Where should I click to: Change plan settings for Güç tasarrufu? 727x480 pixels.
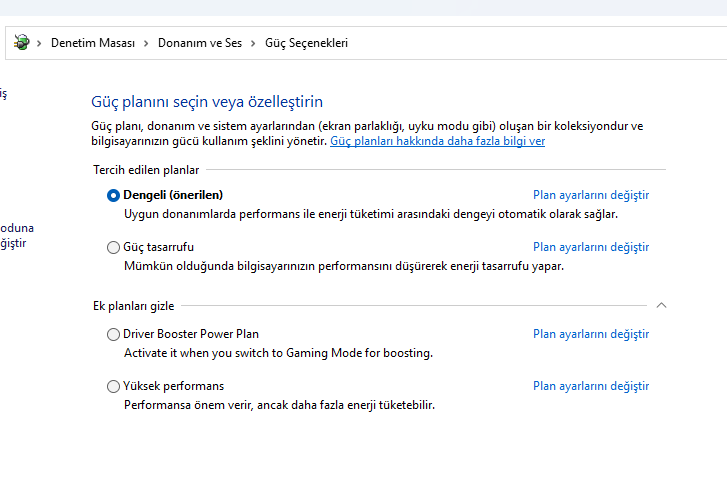point(591,247)
